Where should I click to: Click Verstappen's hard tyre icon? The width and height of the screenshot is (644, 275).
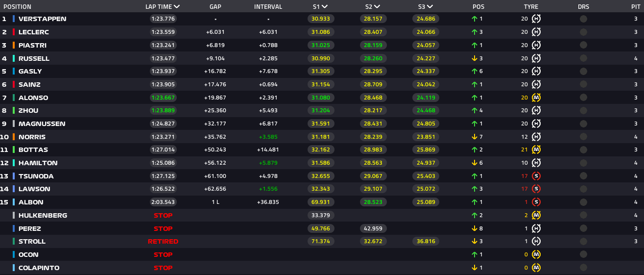536,19
